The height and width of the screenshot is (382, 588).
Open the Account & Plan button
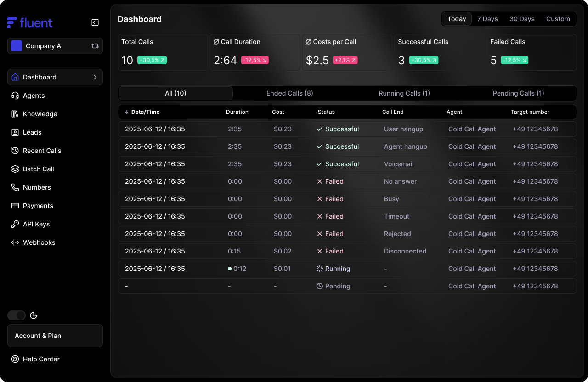(x=55, y=336)
